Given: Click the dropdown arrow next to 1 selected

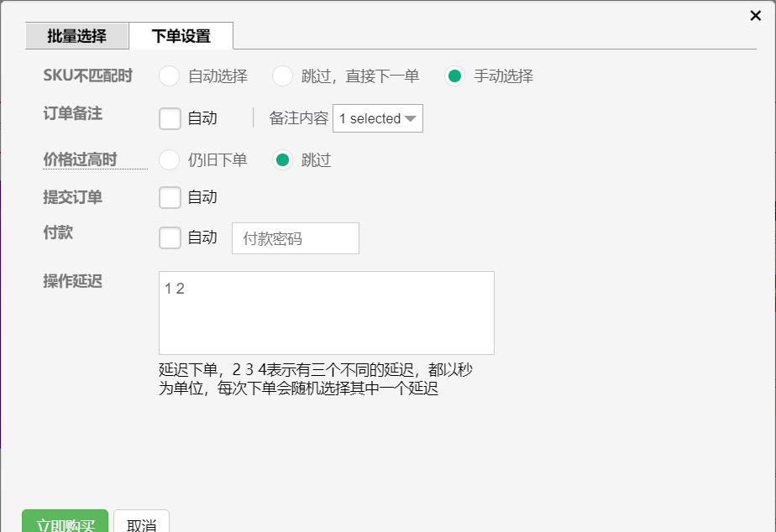Looking at the screenshot, I should 411,118.
